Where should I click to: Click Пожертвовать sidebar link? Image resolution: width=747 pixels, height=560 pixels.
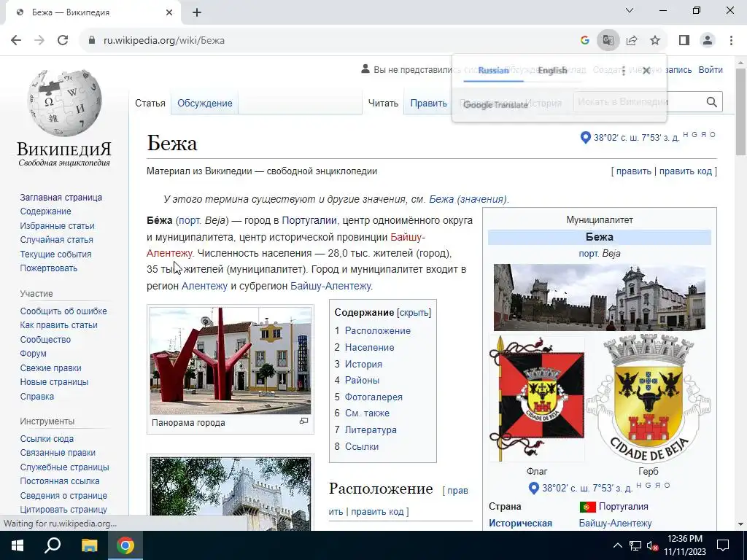tap(49, 268)
